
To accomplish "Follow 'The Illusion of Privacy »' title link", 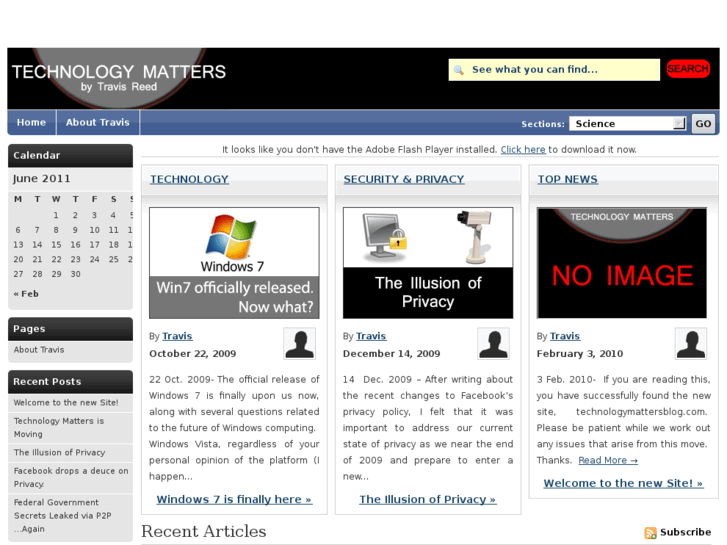I will (x=427, y=500).
